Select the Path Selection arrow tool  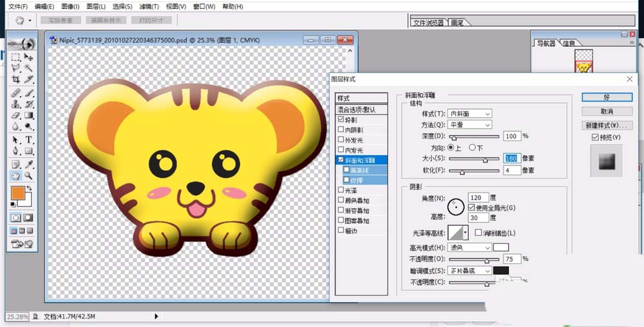(15, 140)
